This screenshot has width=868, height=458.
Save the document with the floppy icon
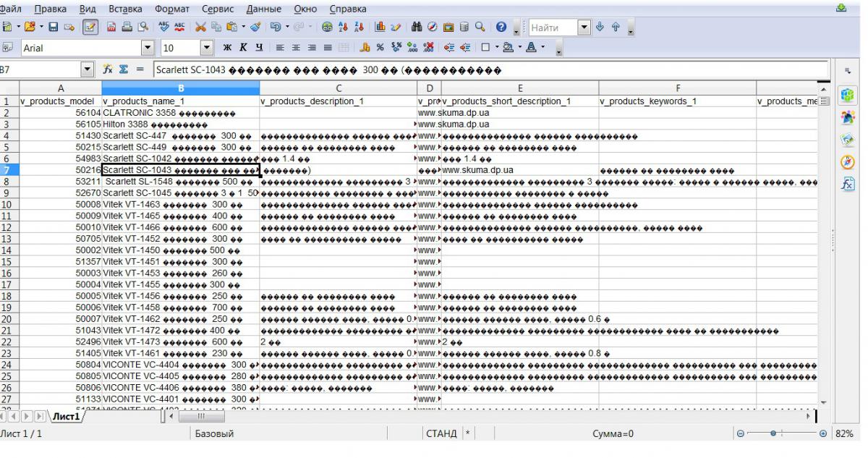pyautogui.click(x=53, y=28)
